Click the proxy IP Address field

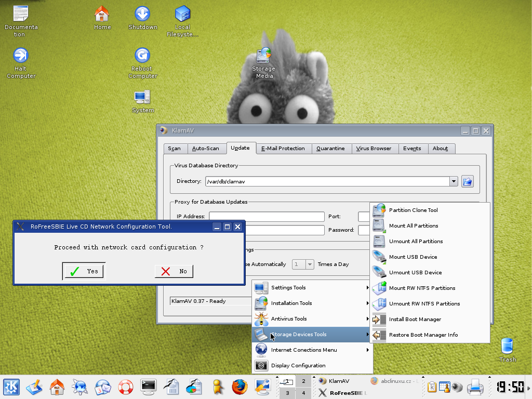[x=267, y=217]
